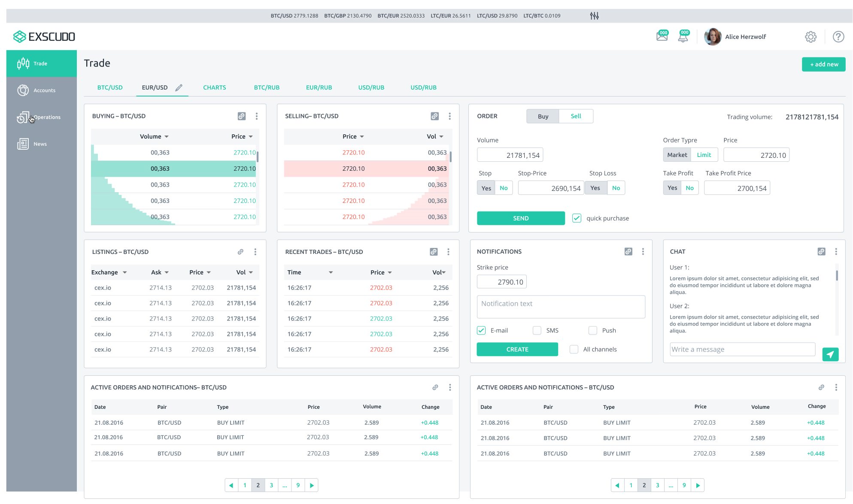Choose Market order type
The height and width of the screenshot is (504, 853).
[677, 155]
